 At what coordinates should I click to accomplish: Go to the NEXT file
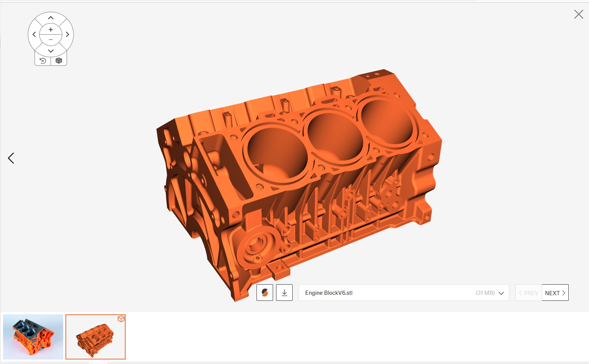[x=555, y=293]
